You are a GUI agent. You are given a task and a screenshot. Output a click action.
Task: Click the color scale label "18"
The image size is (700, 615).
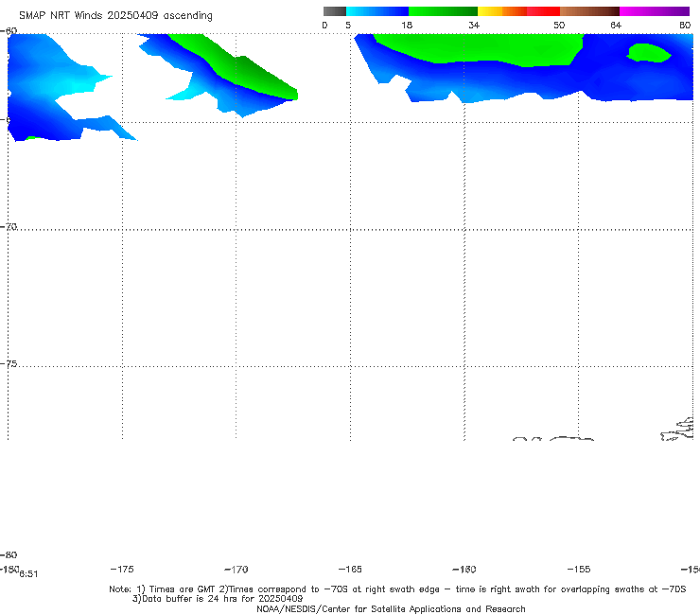pos(407,25)
